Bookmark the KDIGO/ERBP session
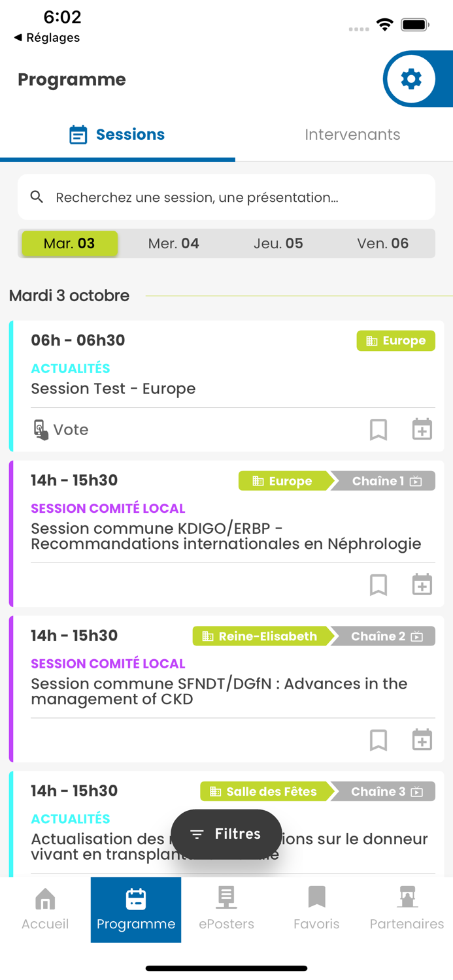This screenshot has width=453, height=980. click(378, 585)
